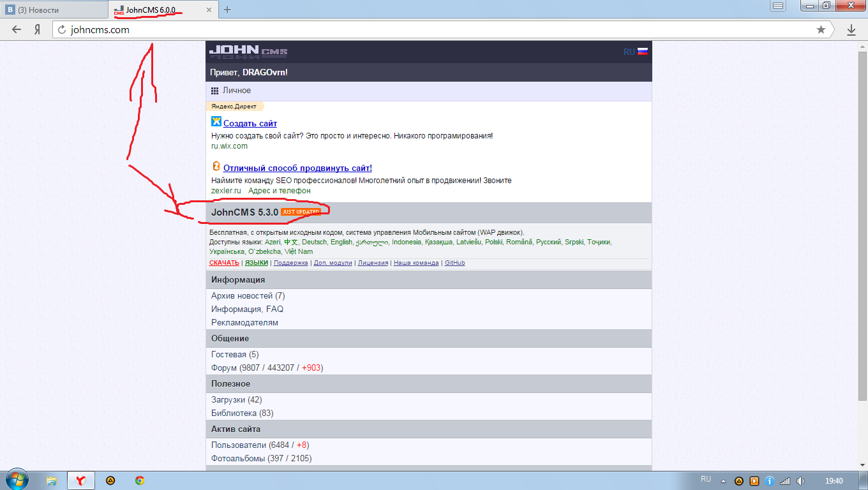Bookmark this page with the star icon
This screenshot has width=868, height=490.
tap(821, 29)
